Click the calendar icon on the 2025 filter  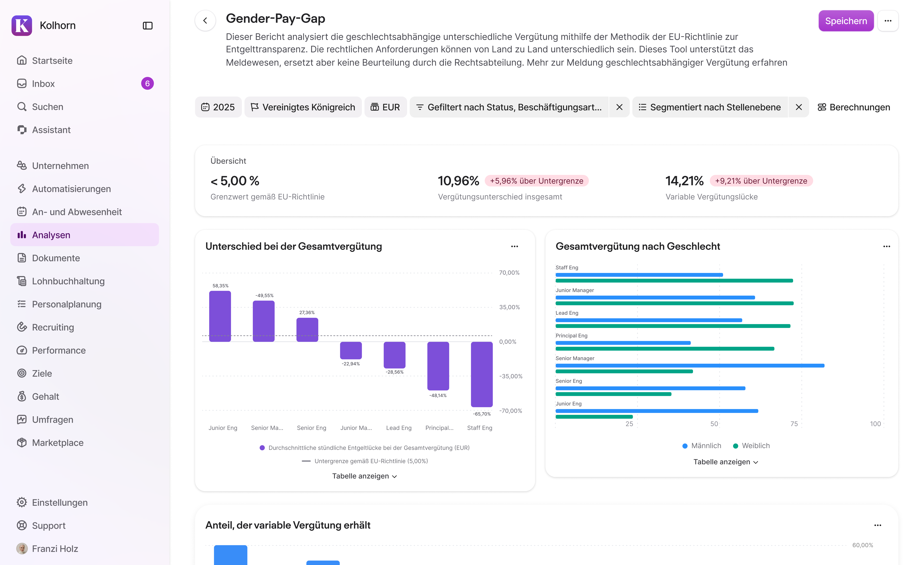[x=205, y=107]
